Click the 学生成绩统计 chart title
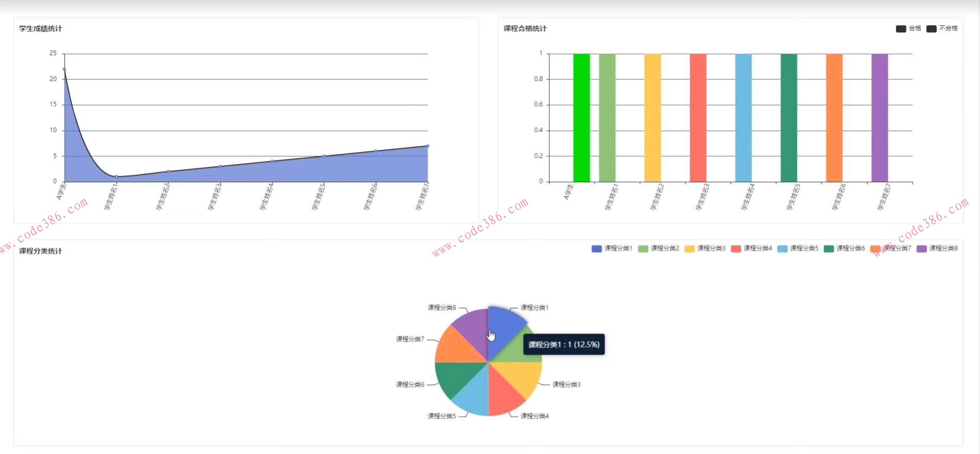 (x=40, y=29)
